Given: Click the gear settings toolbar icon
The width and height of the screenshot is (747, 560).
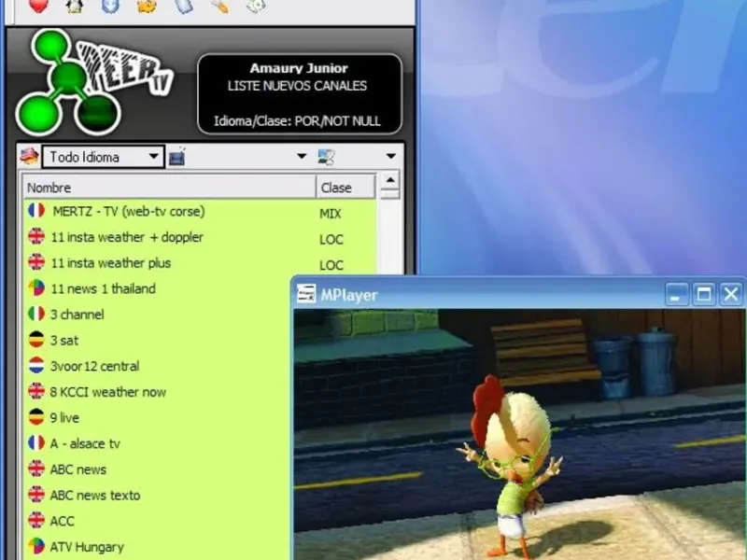Looking at the screenshot, I should 256,6.
